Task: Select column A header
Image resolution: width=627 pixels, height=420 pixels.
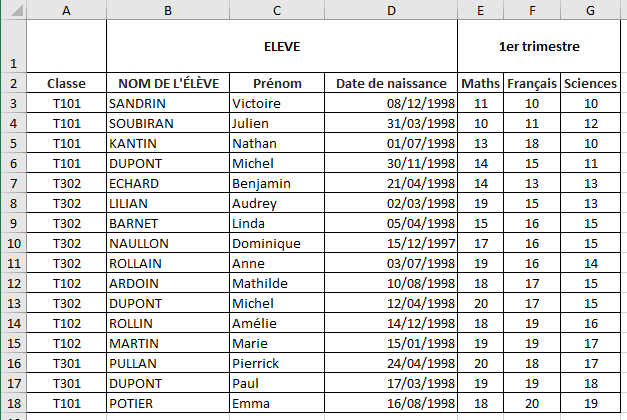Action: [x=66, y=10]
